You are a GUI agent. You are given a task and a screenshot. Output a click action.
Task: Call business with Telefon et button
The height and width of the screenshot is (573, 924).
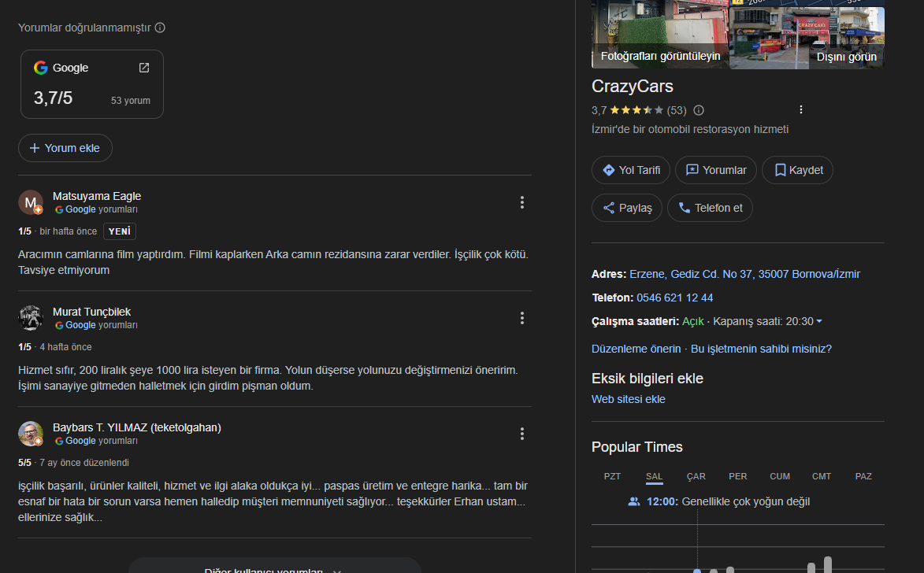click(710, 208)
